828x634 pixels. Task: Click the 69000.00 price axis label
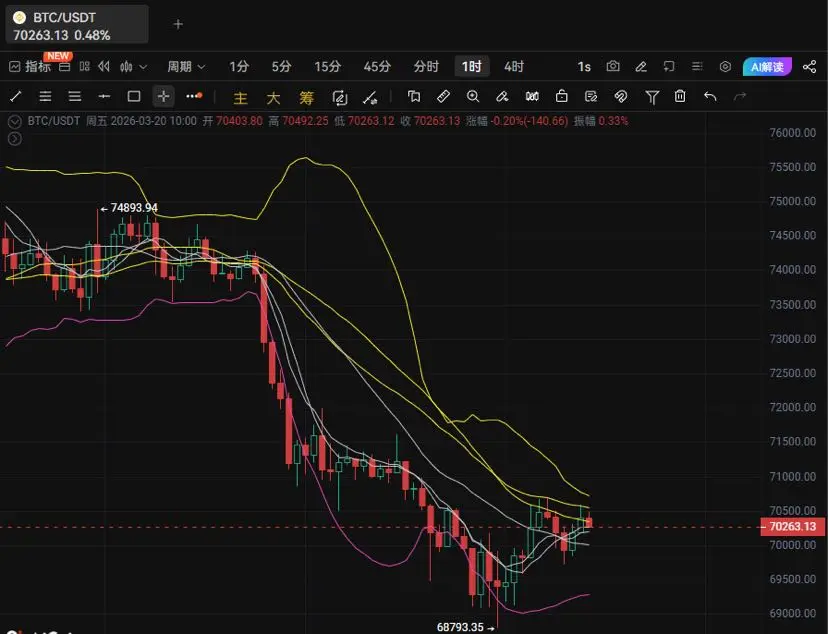pos(793,613)
